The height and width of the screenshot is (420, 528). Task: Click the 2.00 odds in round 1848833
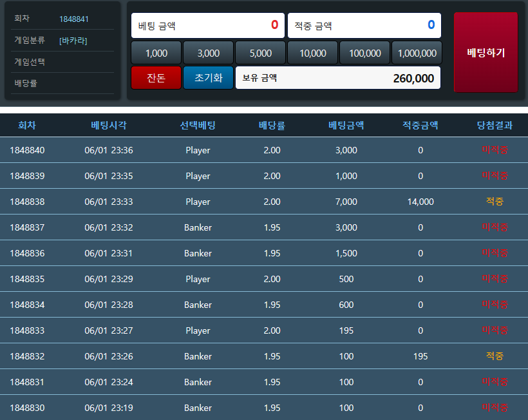[x=272, y=330]
